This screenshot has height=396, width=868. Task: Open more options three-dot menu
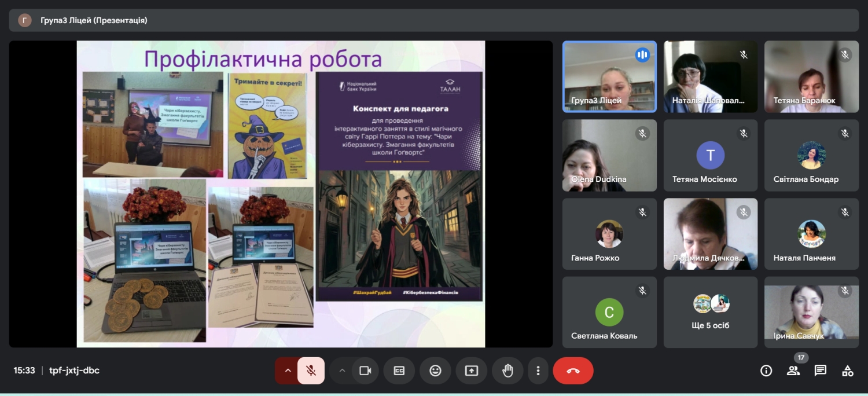[x=538, y=371]
